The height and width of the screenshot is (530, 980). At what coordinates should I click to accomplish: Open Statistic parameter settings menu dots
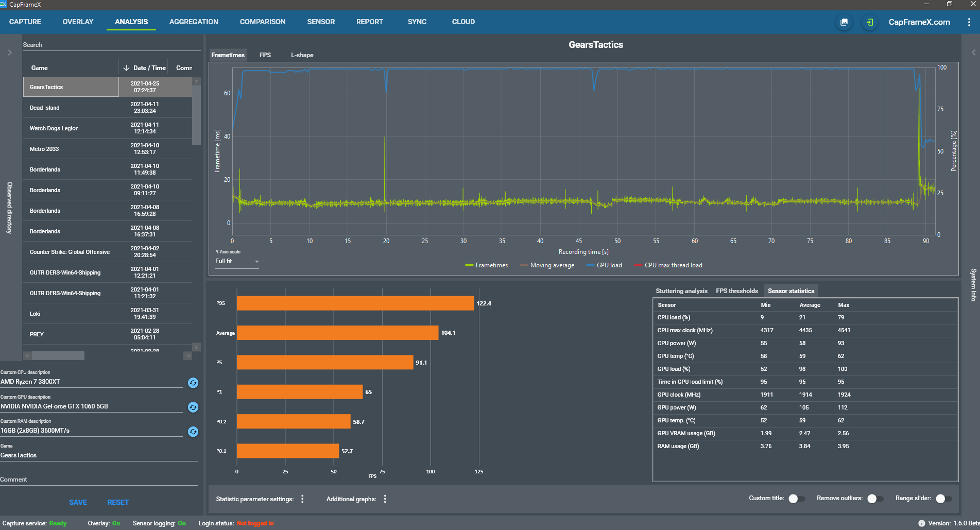pyautogui.click(x=302, y=499)
